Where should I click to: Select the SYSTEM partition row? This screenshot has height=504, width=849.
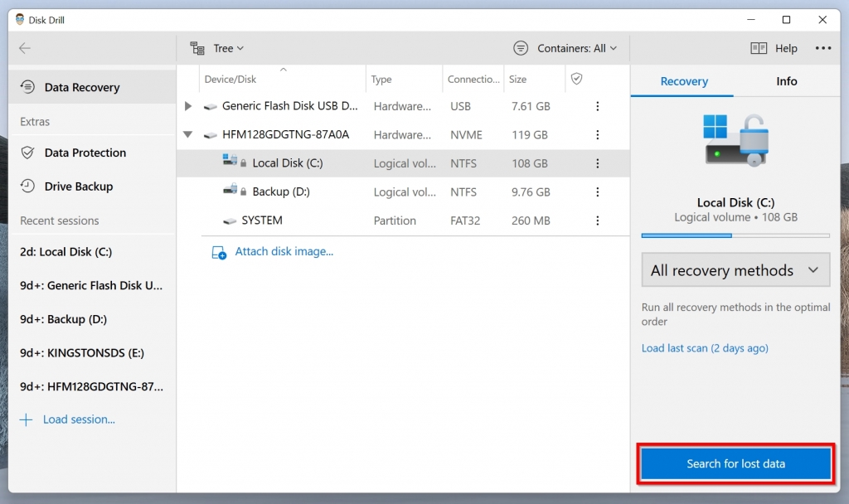[x=403, y=220]
